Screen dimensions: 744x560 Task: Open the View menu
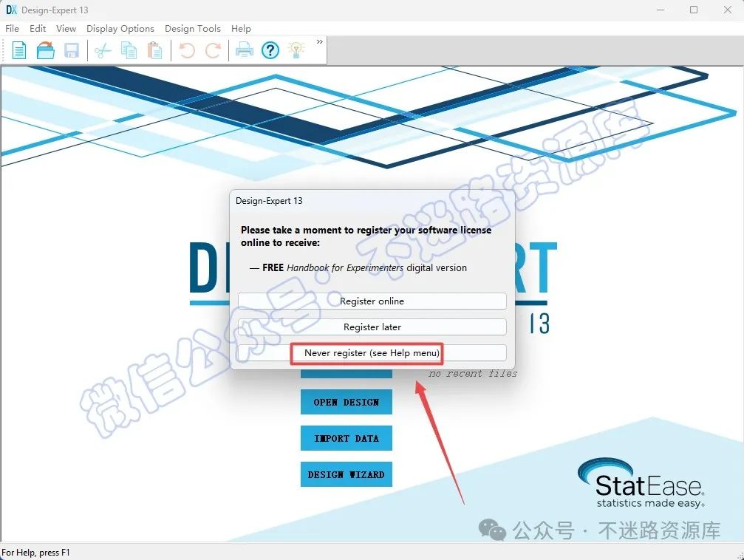pos(66,29)
